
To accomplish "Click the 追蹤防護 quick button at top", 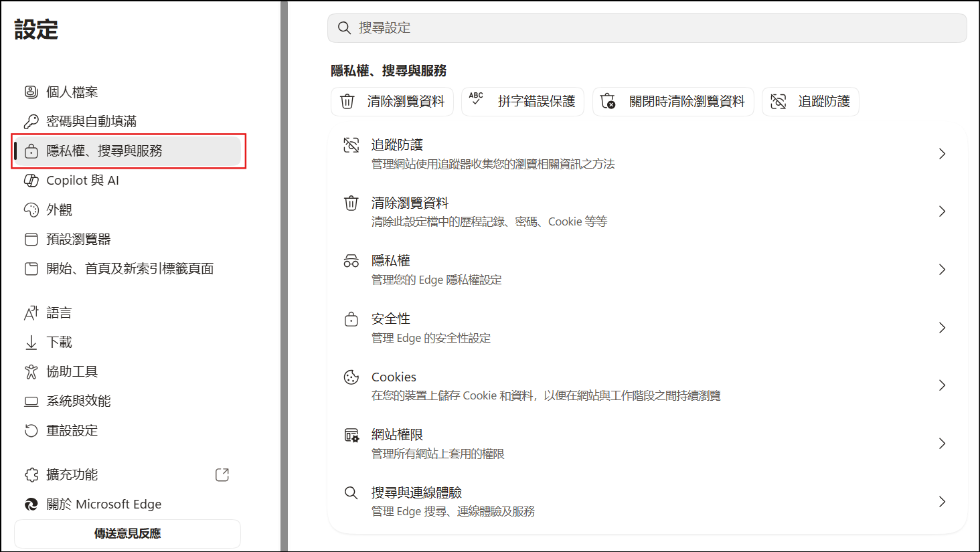I will [811, 102].
